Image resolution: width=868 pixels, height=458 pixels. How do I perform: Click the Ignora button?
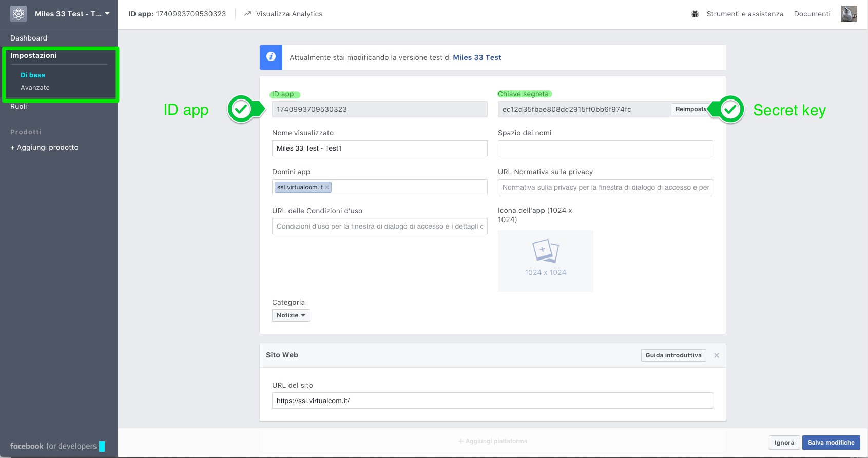coord(784,443)
